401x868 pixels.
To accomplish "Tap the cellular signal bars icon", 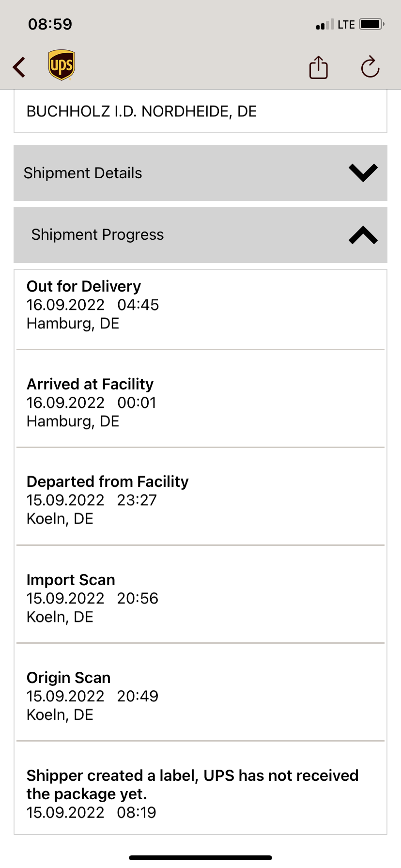I will 324,25.
